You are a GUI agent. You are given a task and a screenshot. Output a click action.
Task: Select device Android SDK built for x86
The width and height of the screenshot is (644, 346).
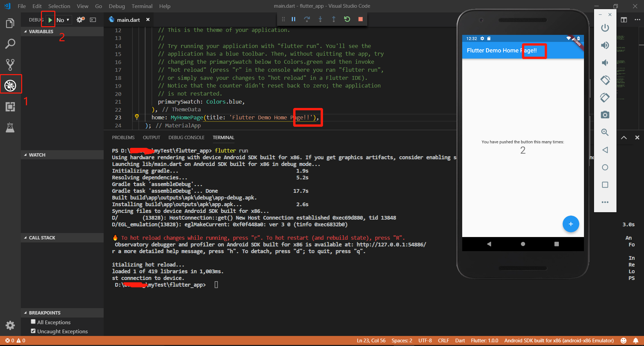coord(559,341)
